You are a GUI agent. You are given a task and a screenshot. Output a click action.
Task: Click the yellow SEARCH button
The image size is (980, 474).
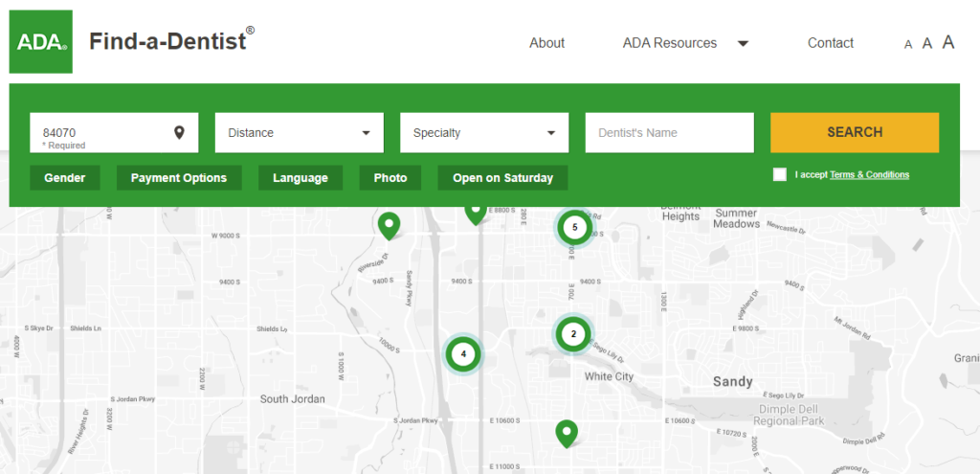coord(855,132)
